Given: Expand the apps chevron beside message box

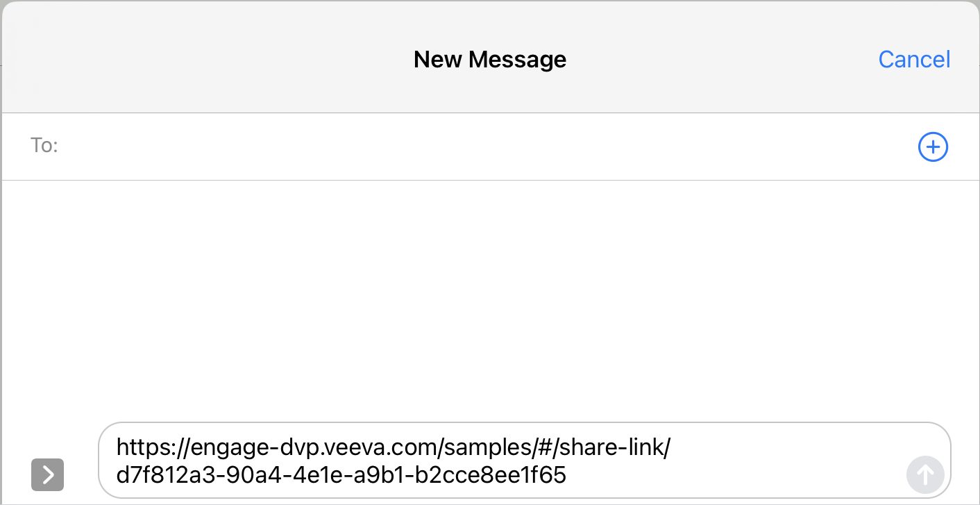Looking at the screenshot, I should [48, 475].
